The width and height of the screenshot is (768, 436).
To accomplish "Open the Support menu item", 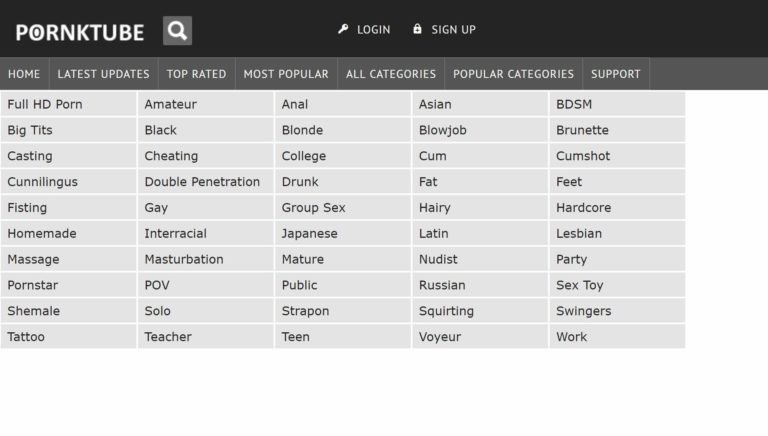I will [x=615, y=74].
